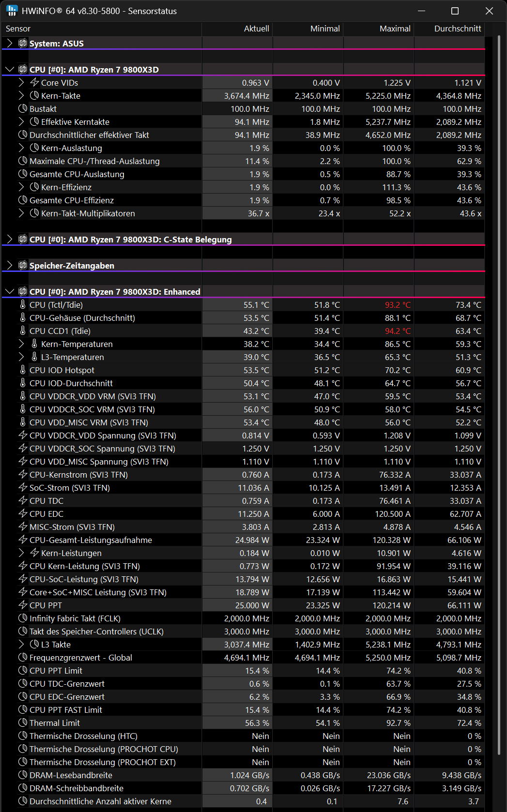Click the Minimal column header

[x=308, y=29]
